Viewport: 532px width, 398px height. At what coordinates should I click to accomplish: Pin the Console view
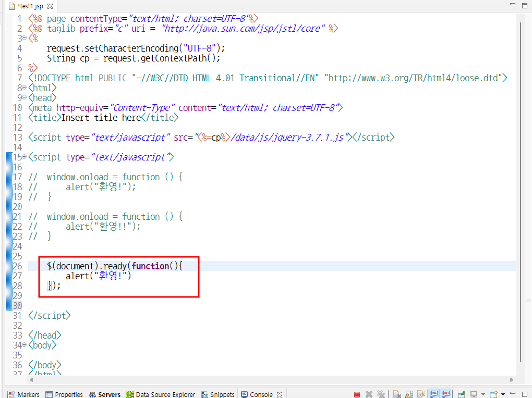[x=462, y=394]
